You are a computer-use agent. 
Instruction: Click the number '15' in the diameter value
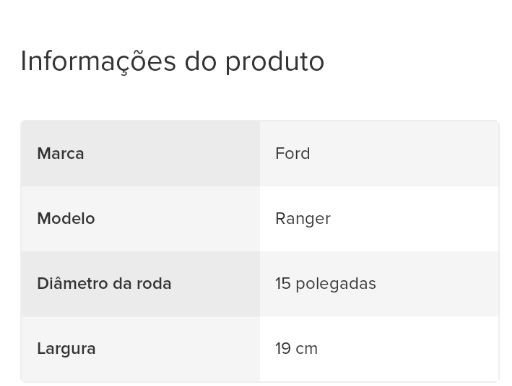pos(283,284)
